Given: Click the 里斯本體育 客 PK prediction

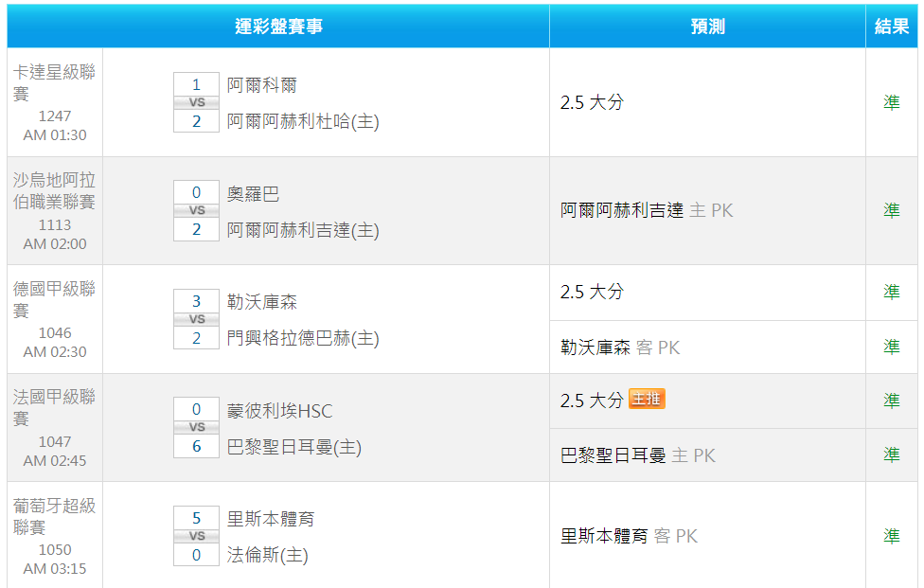Looking at the screenshot, I should pos(629,536).
